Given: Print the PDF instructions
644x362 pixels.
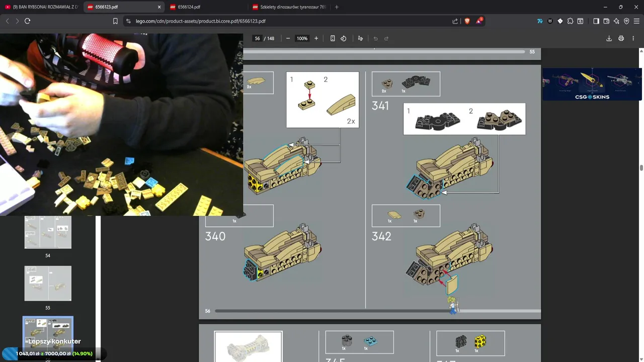Looking at the screenshot, I should [621, 38].
